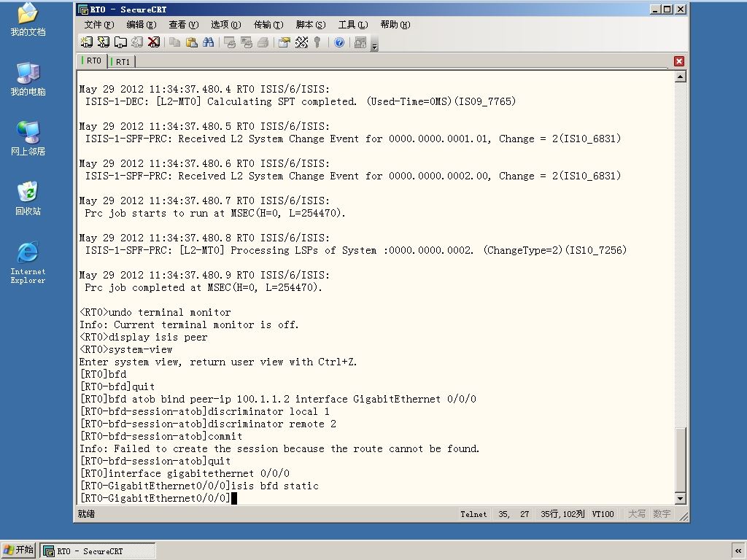Click the '[RT0-bfd-session-atob]commit' line
The image size is (747, 560).
[x=160, y=436]
